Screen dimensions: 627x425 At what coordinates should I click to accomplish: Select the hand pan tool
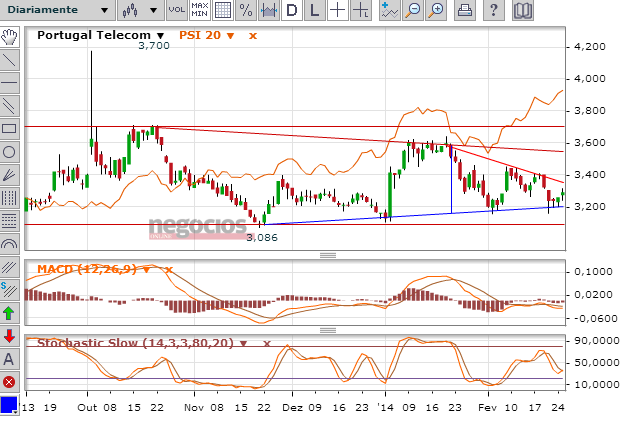coord(9,37)
